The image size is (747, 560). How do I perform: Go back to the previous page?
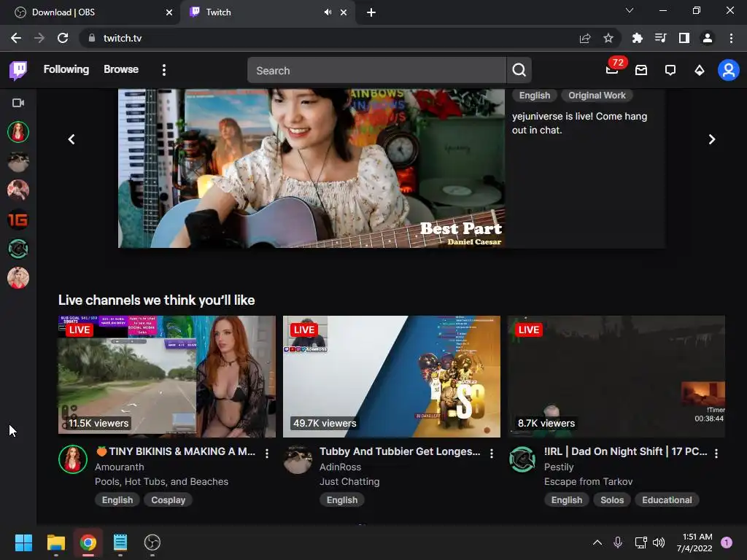pos(16,38)
